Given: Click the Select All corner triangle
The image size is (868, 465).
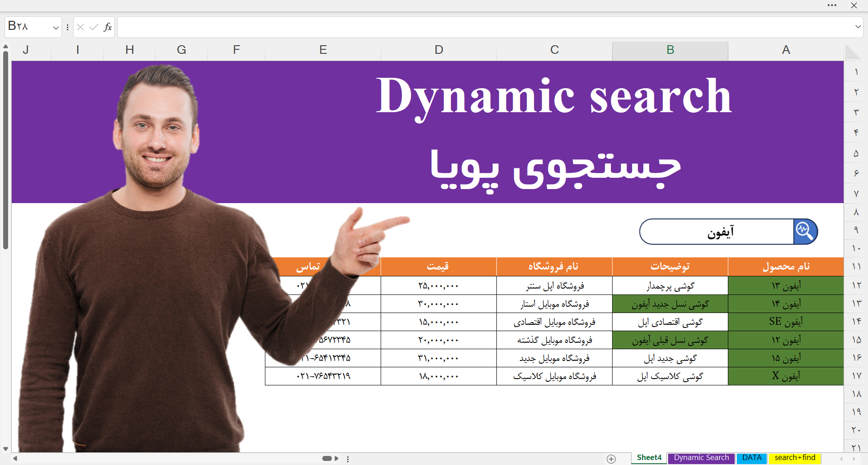Looking at the screenshot, I should pos(853,51).
